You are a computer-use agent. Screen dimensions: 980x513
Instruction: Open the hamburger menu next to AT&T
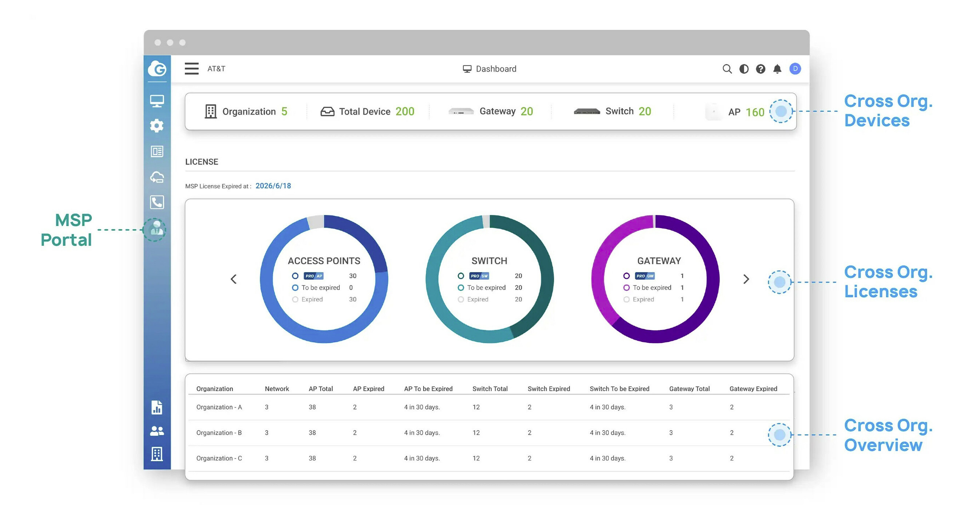[191, 69]
